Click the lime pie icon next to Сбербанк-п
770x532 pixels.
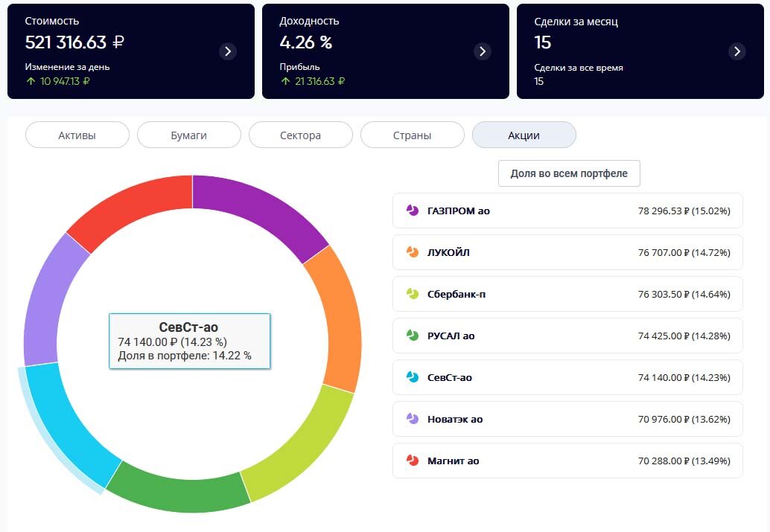(413, 294)
